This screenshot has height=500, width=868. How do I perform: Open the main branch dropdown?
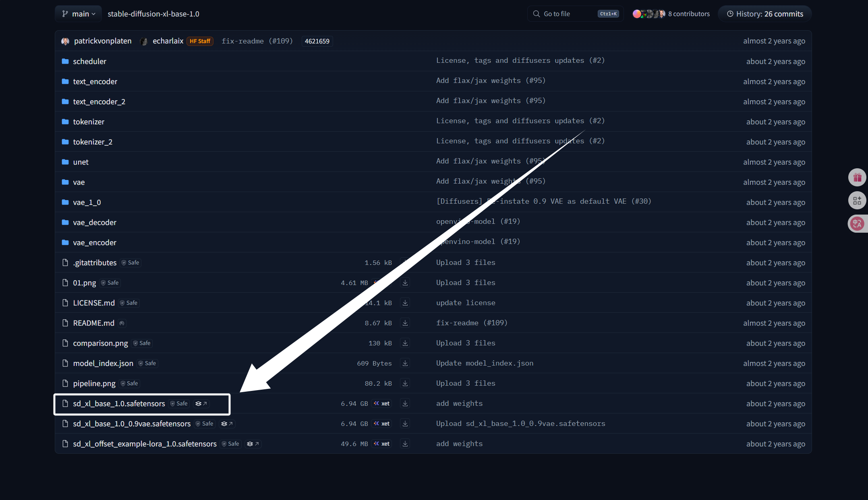click(79, 14)
